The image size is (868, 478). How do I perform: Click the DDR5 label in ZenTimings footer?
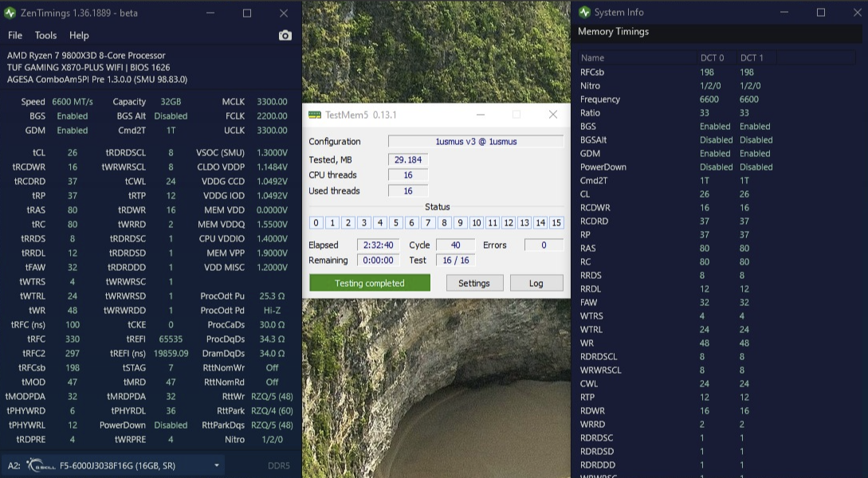click(x=278, y=466)
